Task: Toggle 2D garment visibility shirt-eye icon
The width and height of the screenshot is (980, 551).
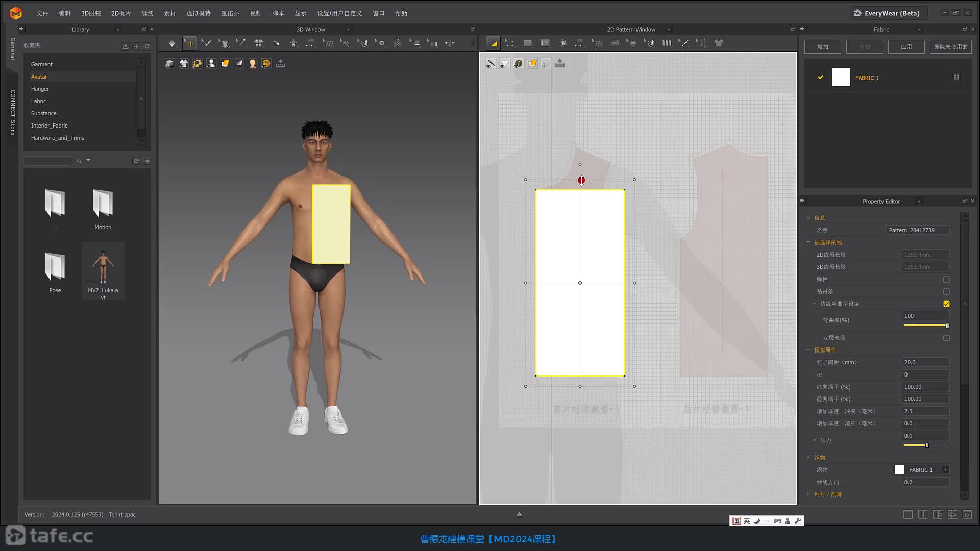Action: pyautogui.click(x=504, y=63)
